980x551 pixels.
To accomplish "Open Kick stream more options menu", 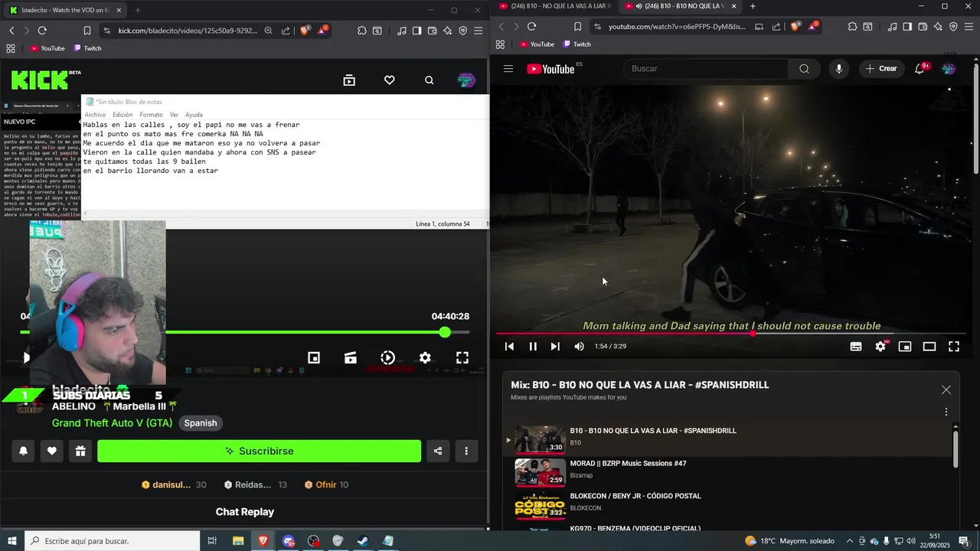I will tap(466, 451).
